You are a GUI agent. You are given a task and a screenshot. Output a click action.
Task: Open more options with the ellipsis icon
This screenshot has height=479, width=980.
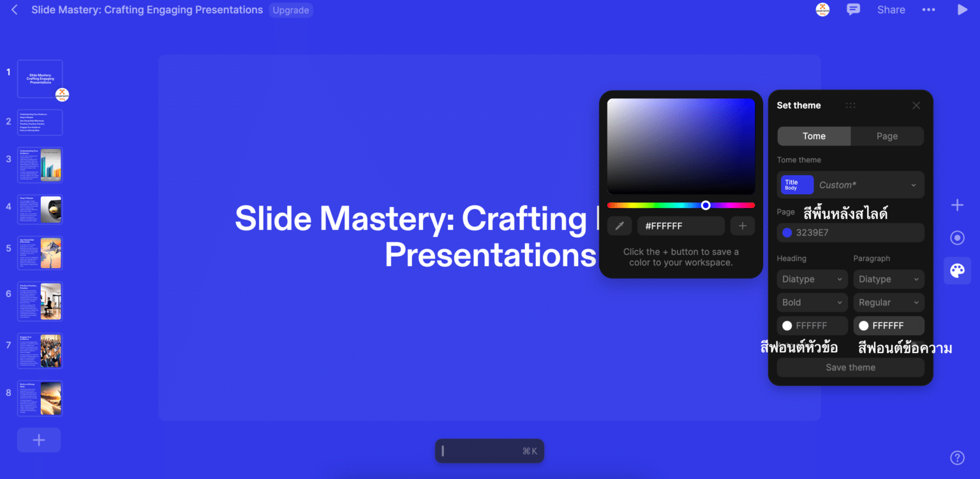pos(929,10)
